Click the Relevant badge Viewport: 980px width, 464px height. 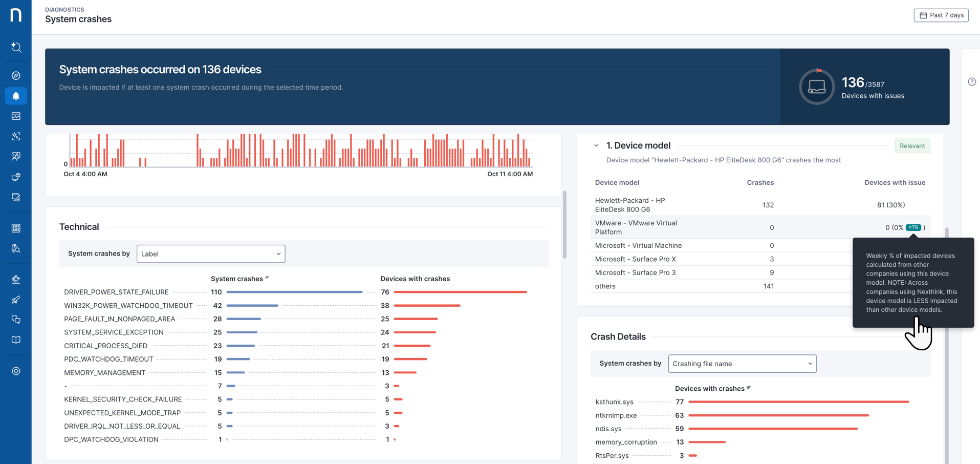[912, 146]
